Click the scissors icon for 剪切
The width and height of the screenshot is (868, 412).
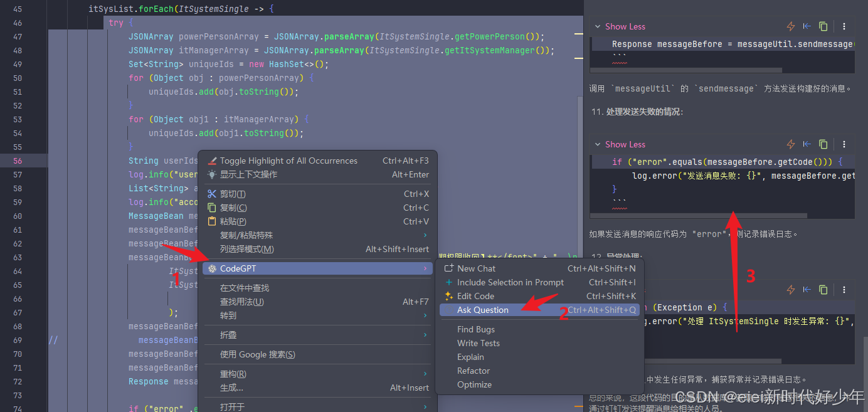click(x=212, y=194)
